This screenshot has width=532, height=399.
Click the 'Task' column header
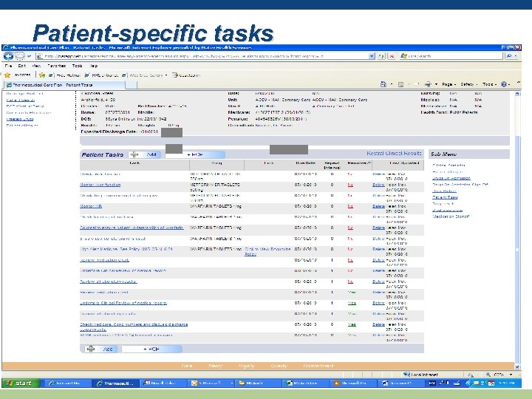(134, 163)
